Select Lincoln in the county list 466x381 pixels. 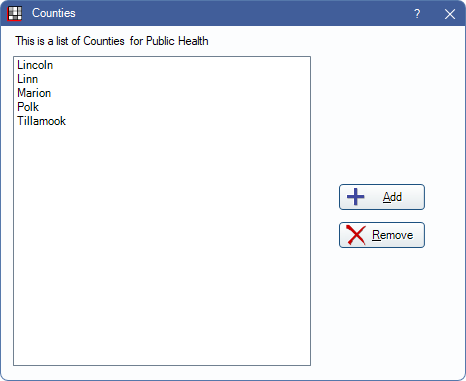tap(35, 65)
